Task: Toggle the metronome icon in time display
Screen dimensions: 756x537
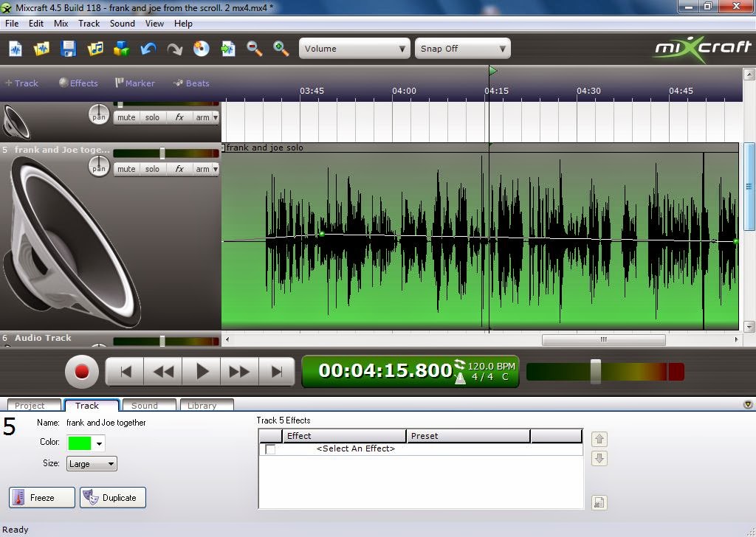Action: tap(461, 379)
